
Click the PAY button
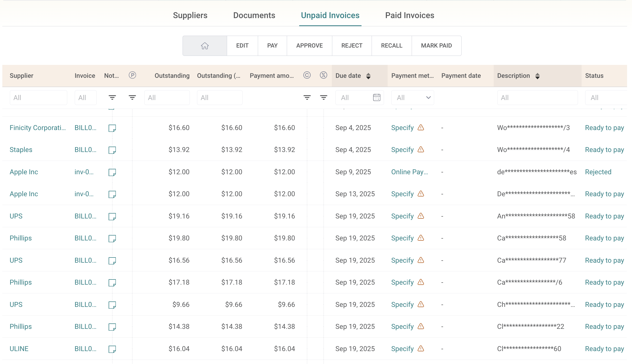click(272, 46)
